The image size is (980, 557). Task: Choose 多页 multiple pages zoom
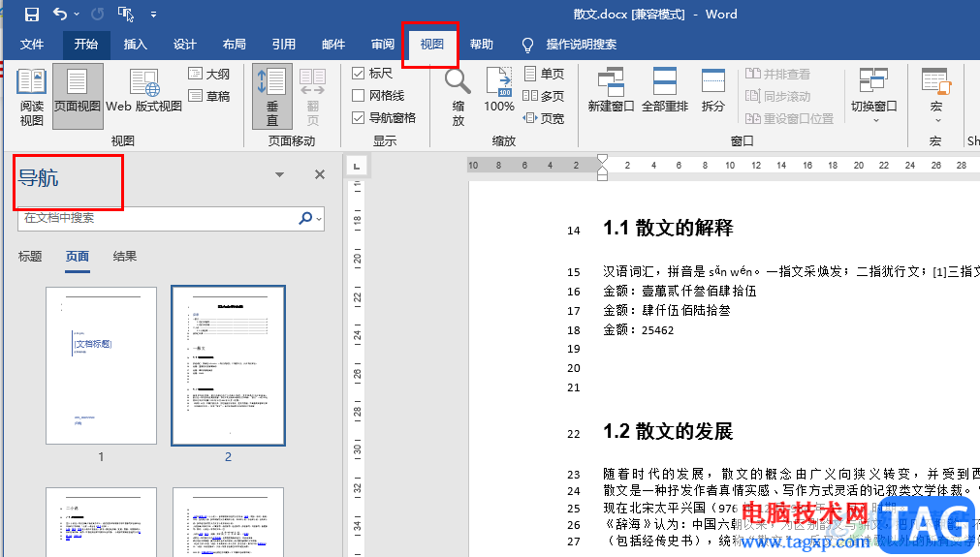pos(544,96)
